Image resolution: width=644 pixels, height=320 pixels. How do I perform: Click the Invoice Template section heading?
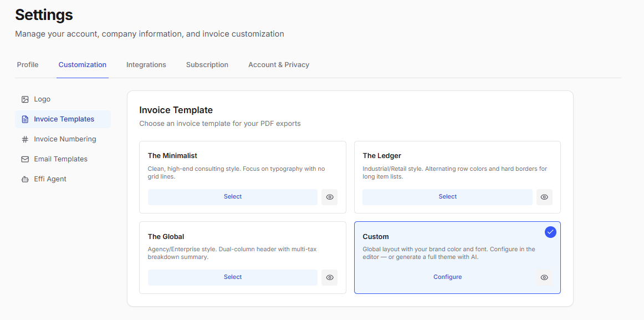coord(176,110)
